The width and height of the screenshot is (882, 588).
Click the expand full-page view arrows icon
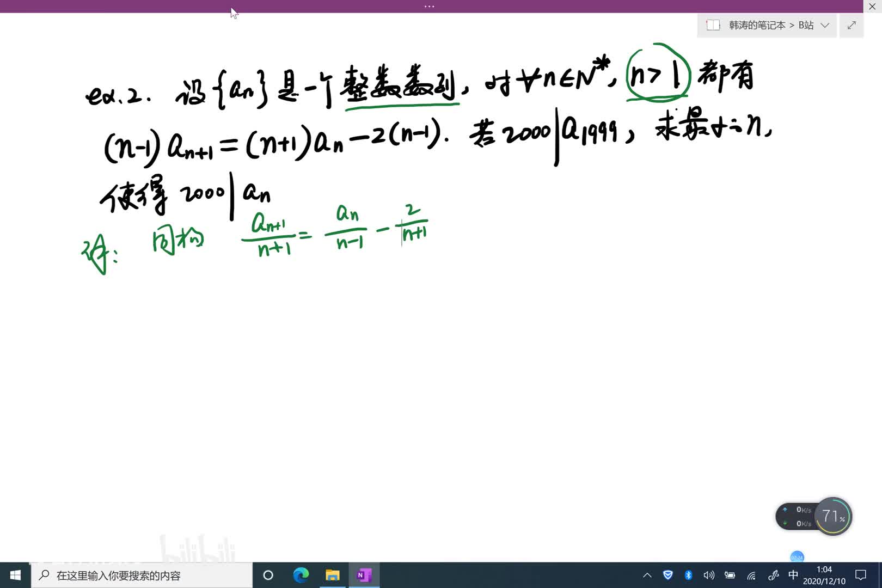[x=852, y=26]
